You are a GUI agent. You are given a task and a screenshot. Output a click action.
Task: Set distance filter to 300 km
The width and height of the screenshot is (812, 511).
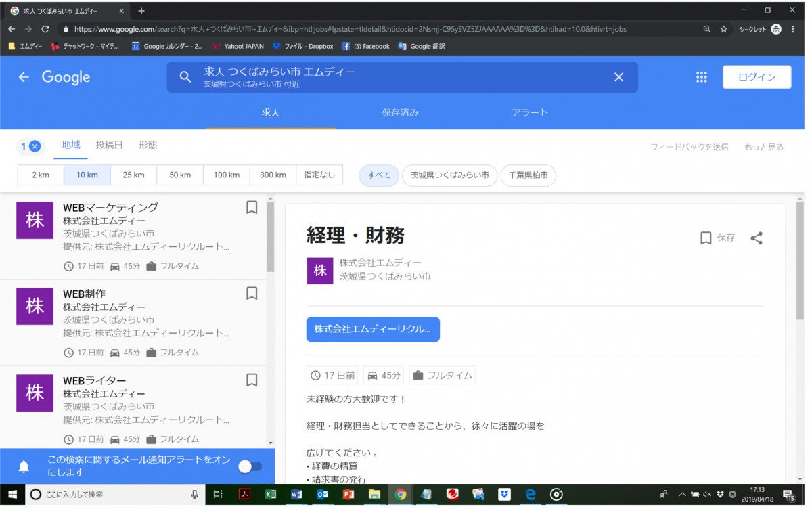[273, 175]
